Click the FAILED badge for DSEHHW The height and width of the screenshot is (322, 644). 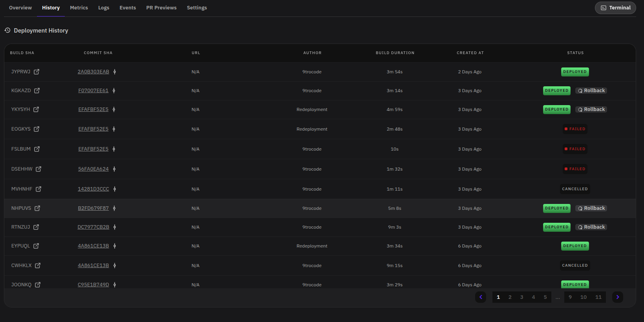click(x=575, y=169)
